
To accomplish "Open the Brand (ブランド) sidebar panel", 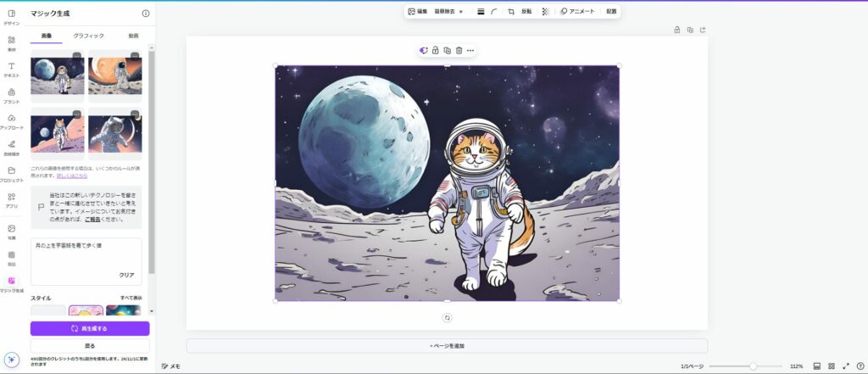I will (x=12, y=95).
